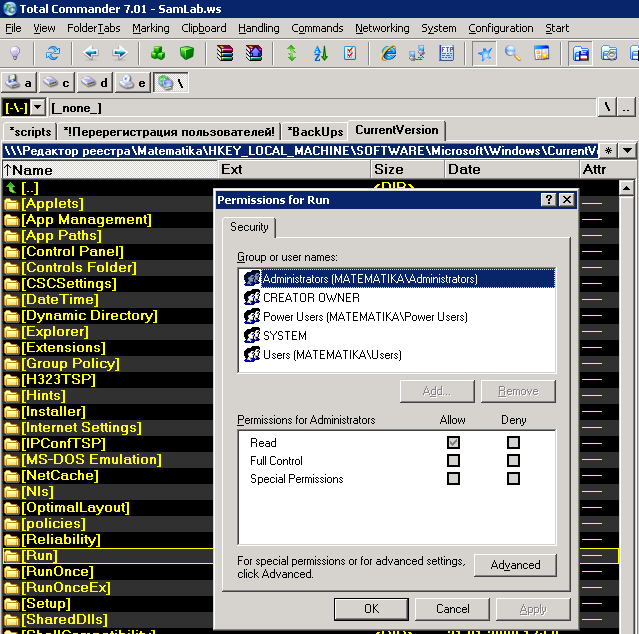The image size is (639, 634).
Task: Switch to hard drive c
Action: click(57, 83)
